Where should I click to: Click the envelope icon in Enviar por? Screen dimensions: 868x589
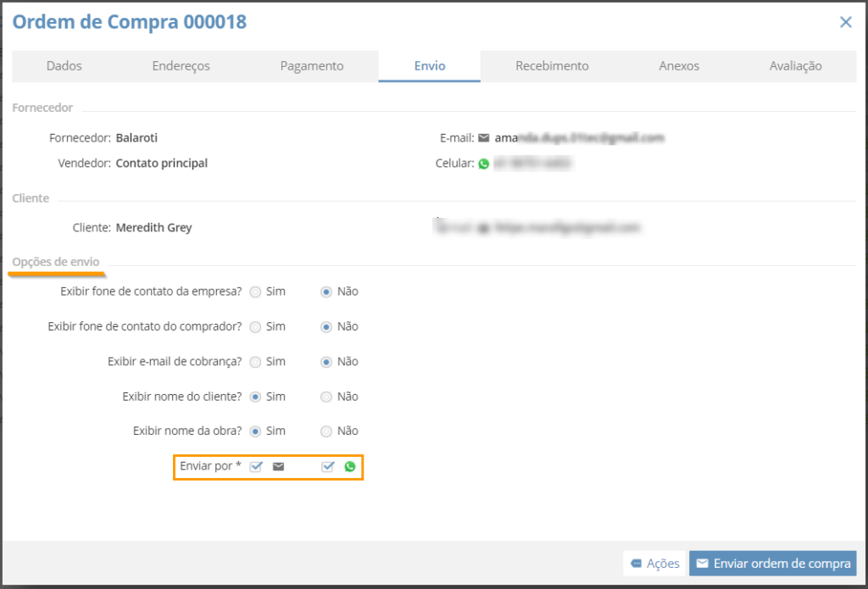tap(278, 467)
